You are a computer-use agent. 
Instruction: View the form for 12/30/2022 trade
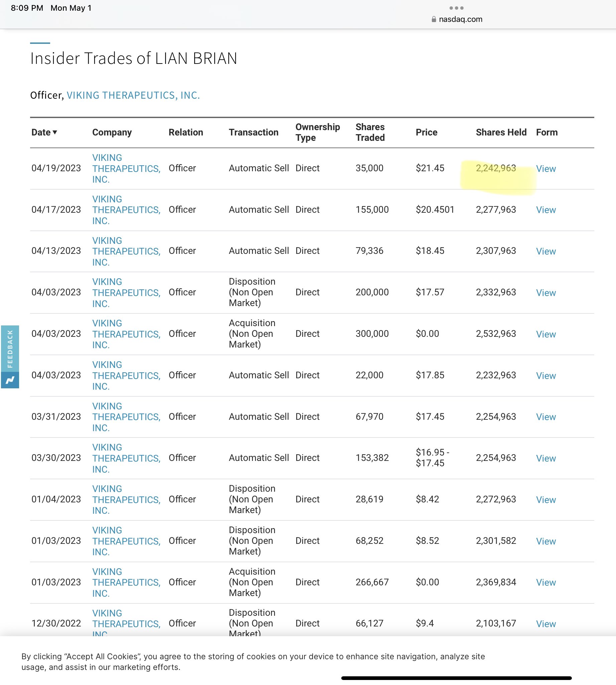[545, 624]
